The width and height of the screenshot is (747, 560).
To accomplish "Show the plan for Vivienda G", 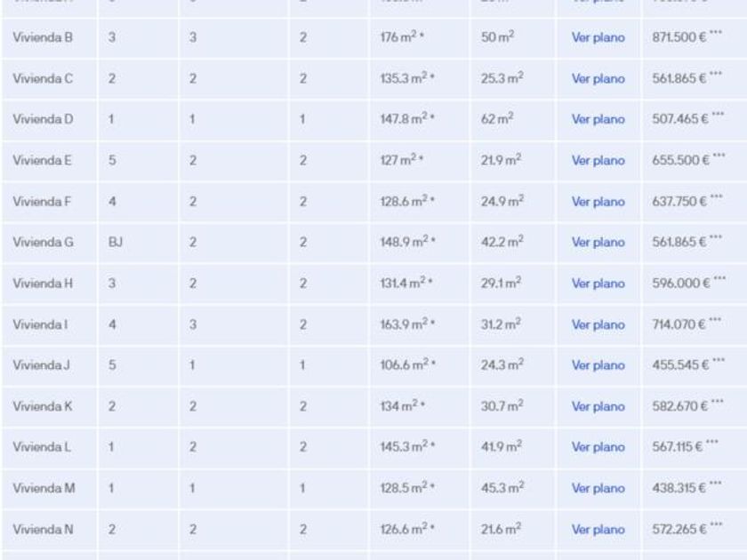I will [598, 243].
